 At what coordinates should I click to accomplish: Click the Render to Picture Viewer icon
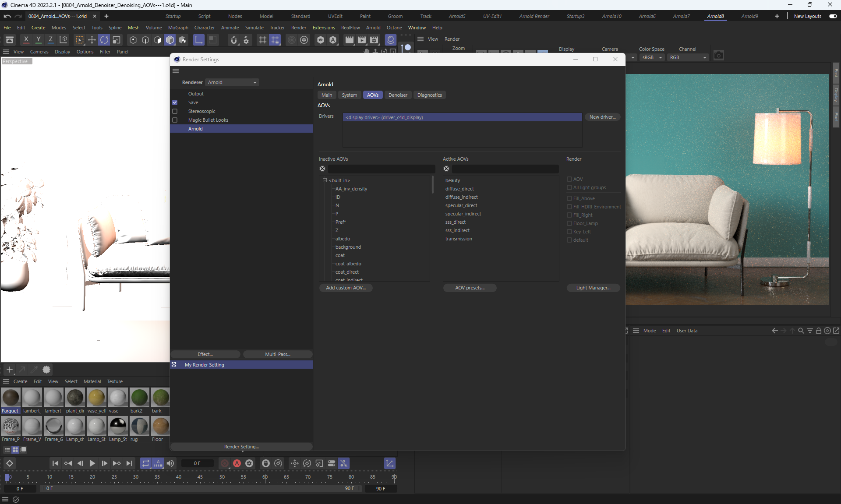point(362,40)
